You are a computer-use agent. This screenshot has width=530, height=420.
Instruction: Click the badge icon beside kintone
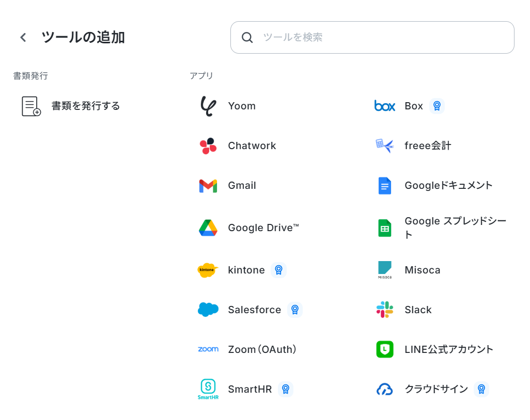[278, 270]
